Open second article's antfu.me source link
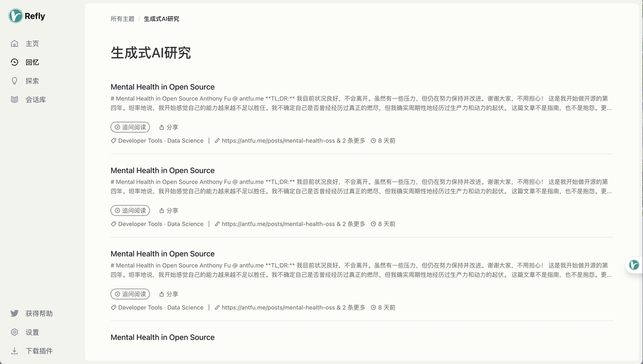The image size is (643, 364). [x=278, y=224]
